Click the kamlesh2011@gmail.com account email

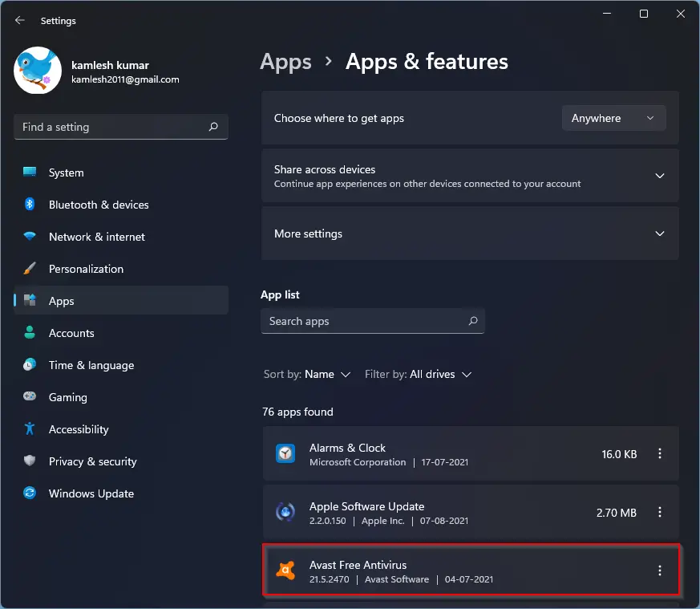pyautogui.click(x=125, y=79)
